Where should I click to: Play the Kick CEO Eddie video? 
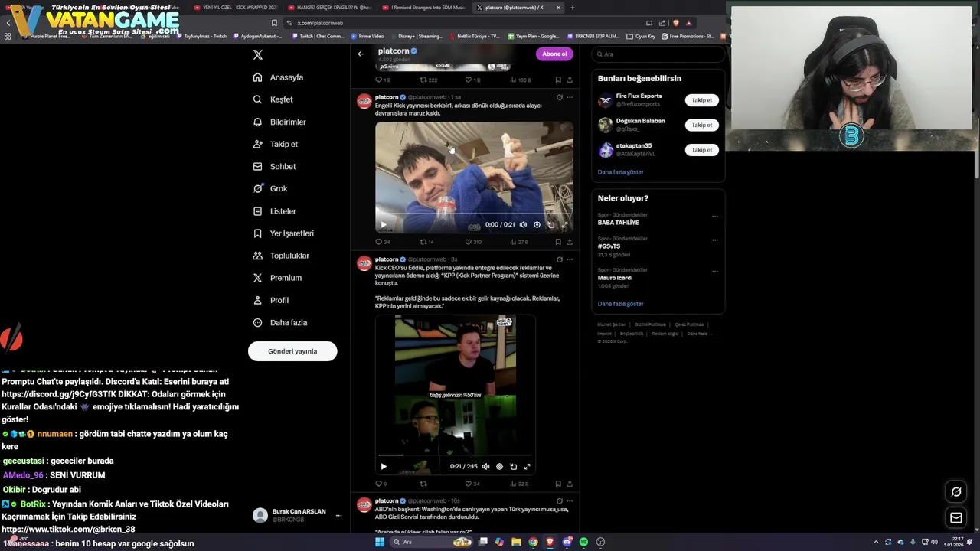pos(384,466)
